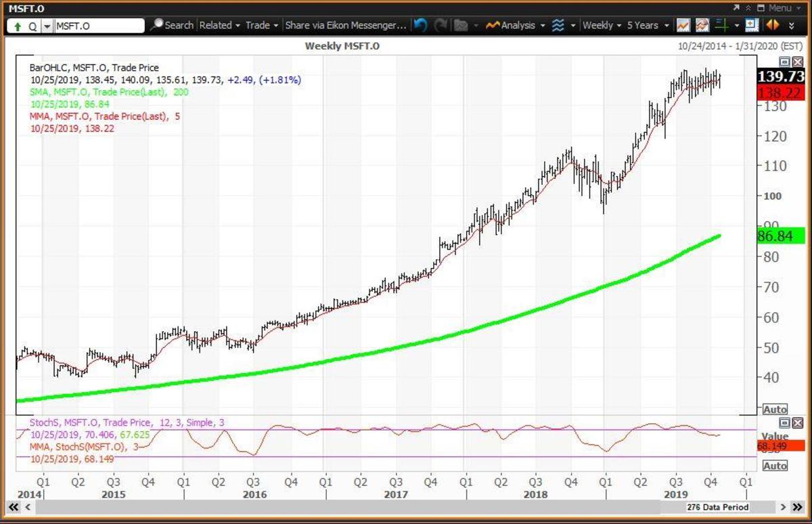Open the Trade menu
Screen dimensions: 812x524
coord(261,25)
